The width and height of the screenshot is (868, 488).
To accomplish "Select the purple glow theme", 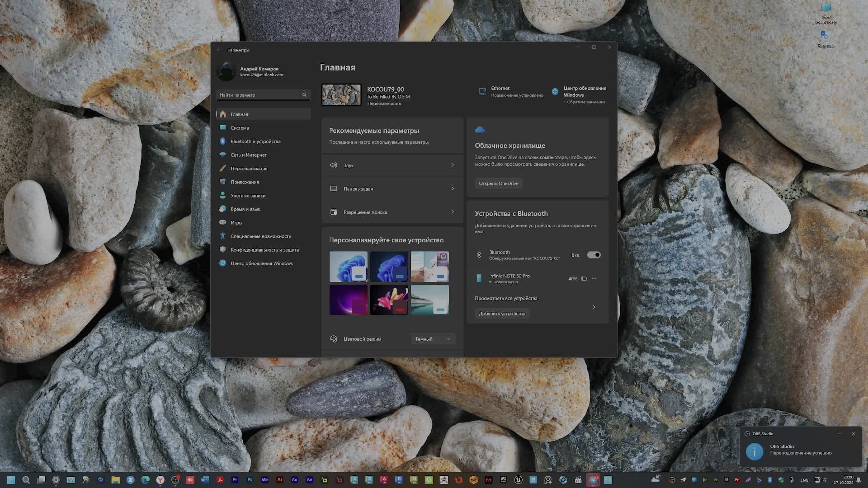I will pyautogui.click(x=349, y=300).
